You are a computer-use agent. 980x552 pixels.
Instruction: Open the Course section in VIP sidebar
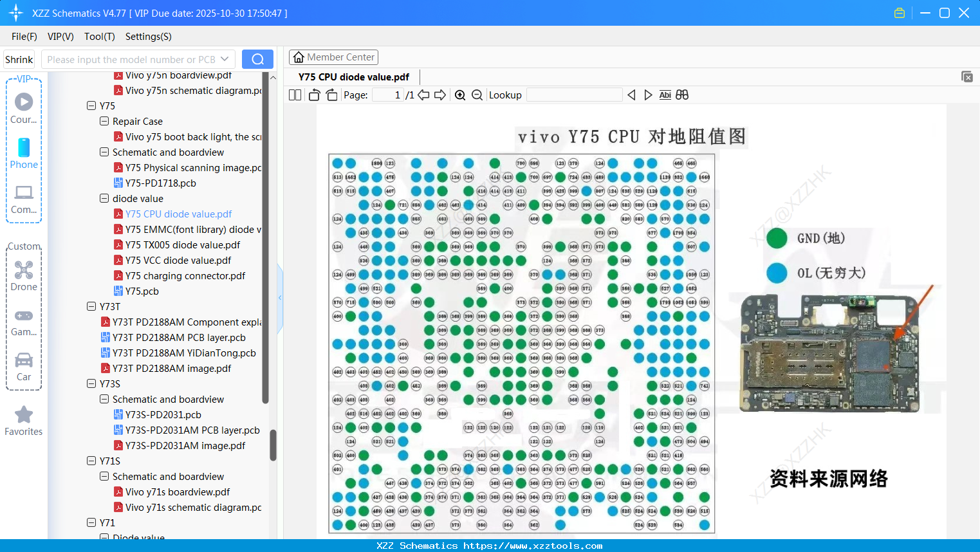[24, 108]
